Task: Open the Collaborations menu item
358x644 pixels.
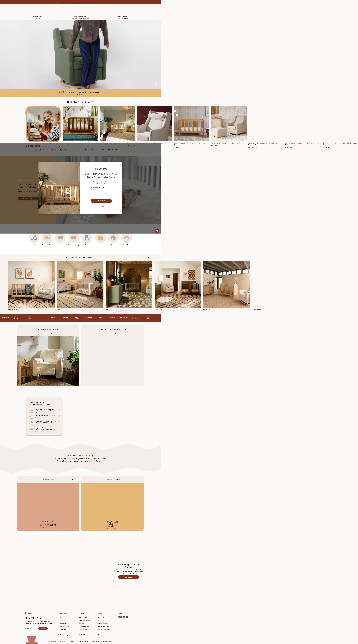Action: [x=95, y=150]
